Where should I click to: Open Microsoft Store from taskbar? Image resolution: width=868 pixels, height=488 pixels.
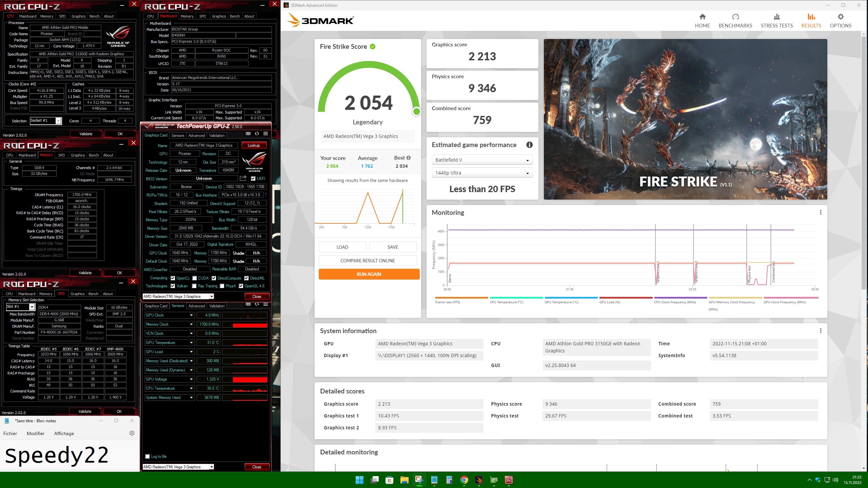pyautogui.click(x=389, y=480)
